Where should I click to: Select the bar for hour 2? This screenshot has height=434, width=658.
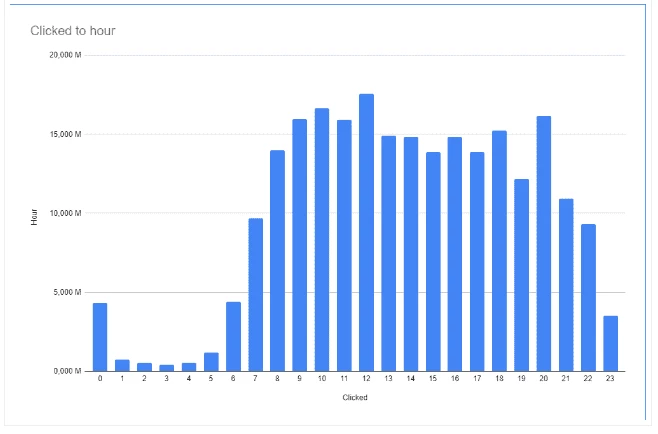[144, 367]
